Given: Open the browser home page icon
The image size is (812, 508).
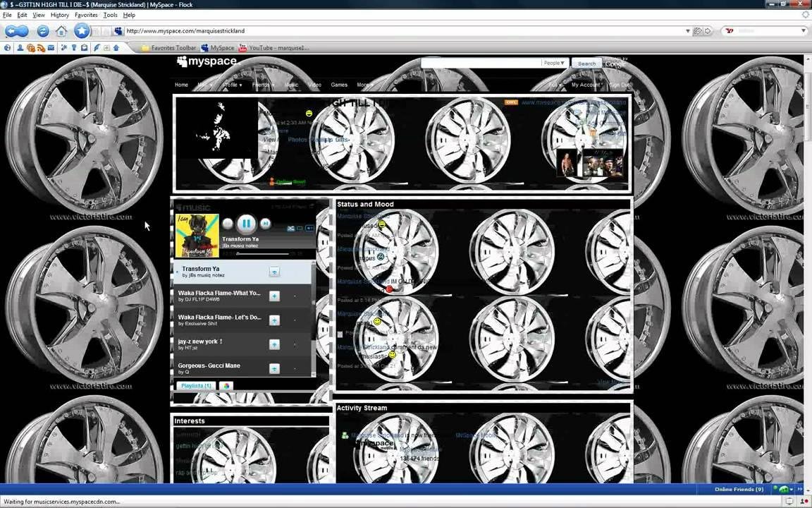Looking at the screenshot, I should click(x=61, y=31).
